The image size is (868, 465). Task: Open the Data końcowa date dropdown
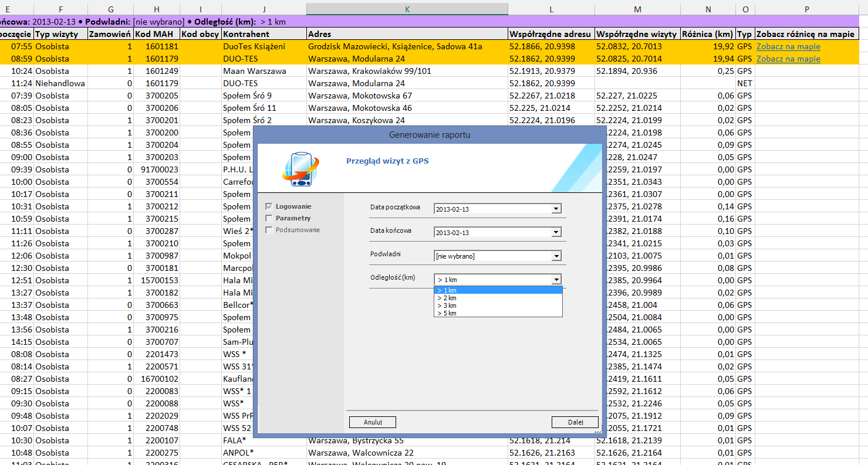pos(556,232)
